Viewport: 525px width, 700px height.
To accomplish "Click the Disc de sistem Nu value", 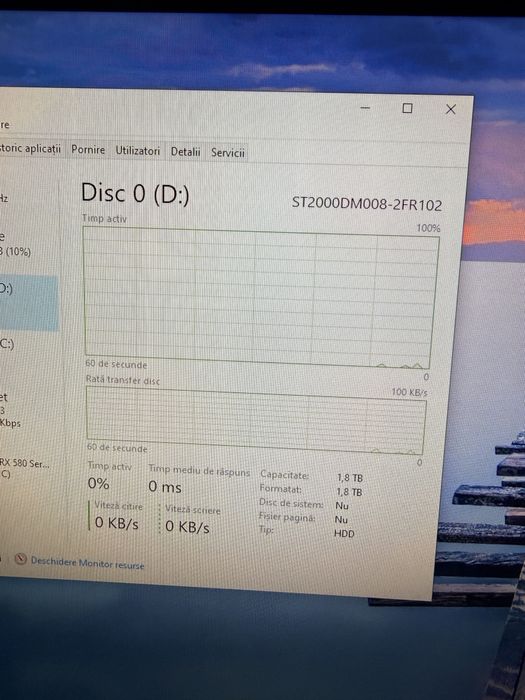I will pyautogui.click(x=342, y=506).
